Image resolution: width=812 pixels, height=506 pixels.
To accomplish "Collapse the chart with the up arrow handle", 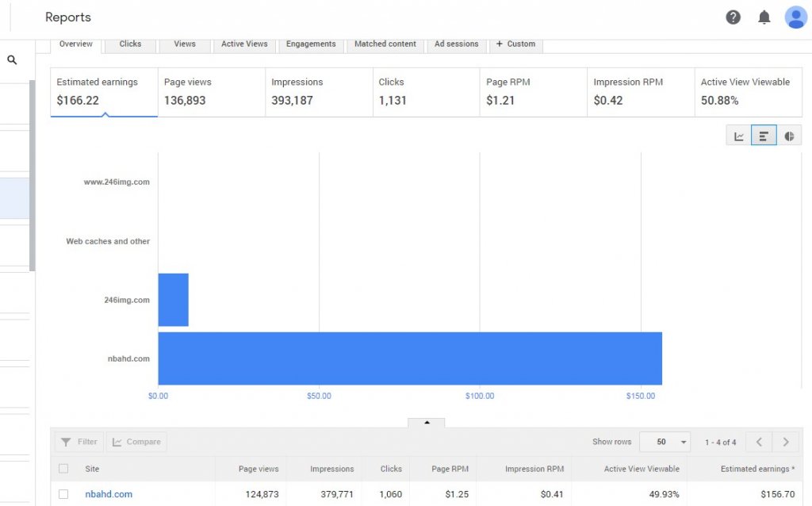I will click(426, 423).
